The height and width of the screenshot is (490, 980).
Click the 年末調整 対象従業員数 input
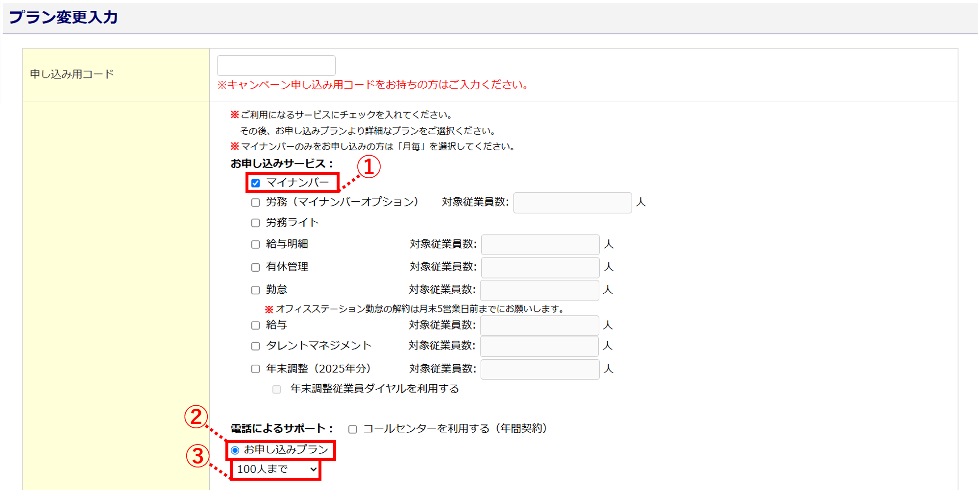pos(540,369)
